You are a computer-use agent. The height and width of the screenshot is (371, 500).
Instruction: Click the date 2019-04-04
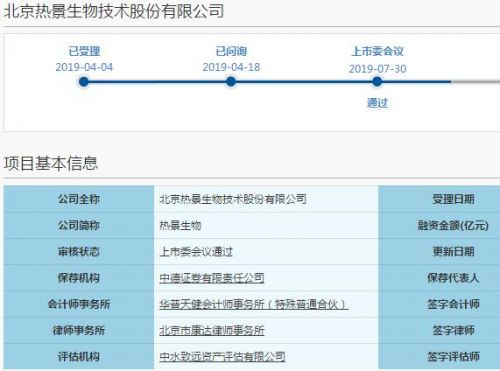point(84,67)
